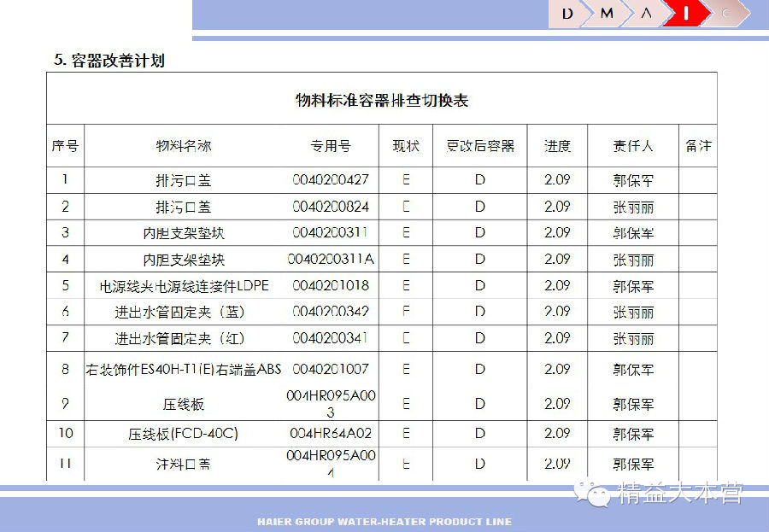This screenshot has height=532, width=769.
Task: Click the faded C phase chevron
Action: pos(726,14)
